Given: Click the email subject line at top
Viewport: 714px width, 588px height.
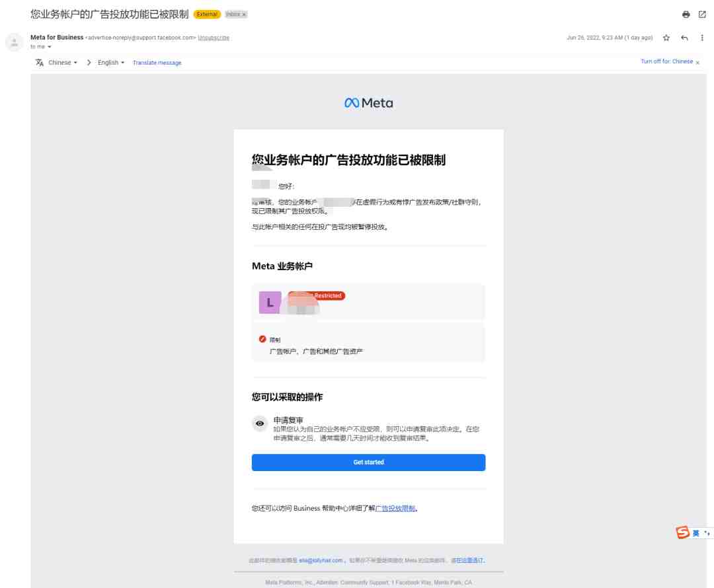Looking at the screenshot, I should [109, 14].
